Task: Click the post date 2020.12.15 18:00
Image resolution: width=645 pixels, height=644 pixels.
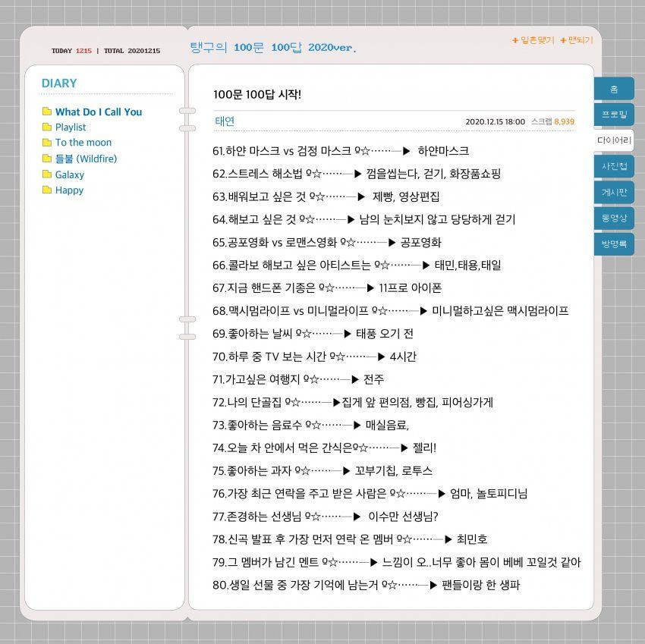Action: [x=496, y=121]
